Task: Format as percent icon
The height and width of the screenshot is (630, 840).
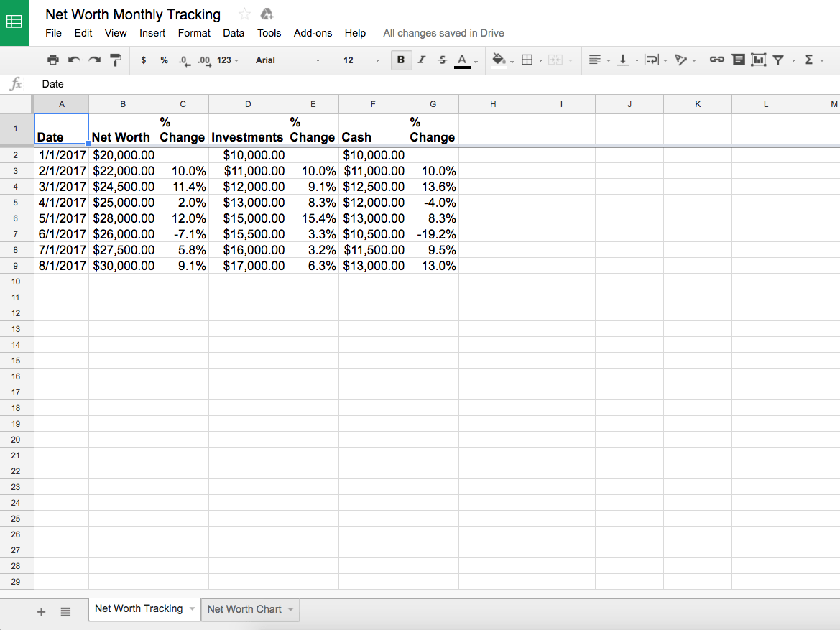Action: [164, 60]
